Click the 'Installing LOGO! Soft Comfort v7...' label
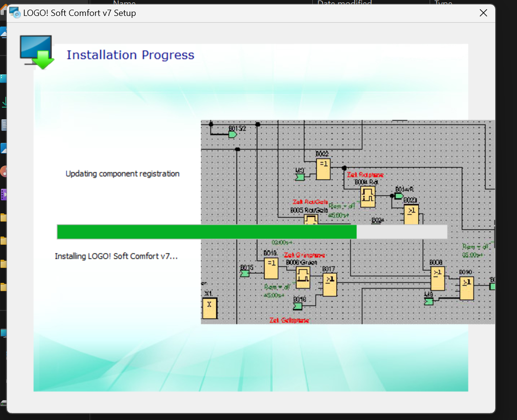The image size is (517, 420). pyautogui.click(x=116, y=256)
